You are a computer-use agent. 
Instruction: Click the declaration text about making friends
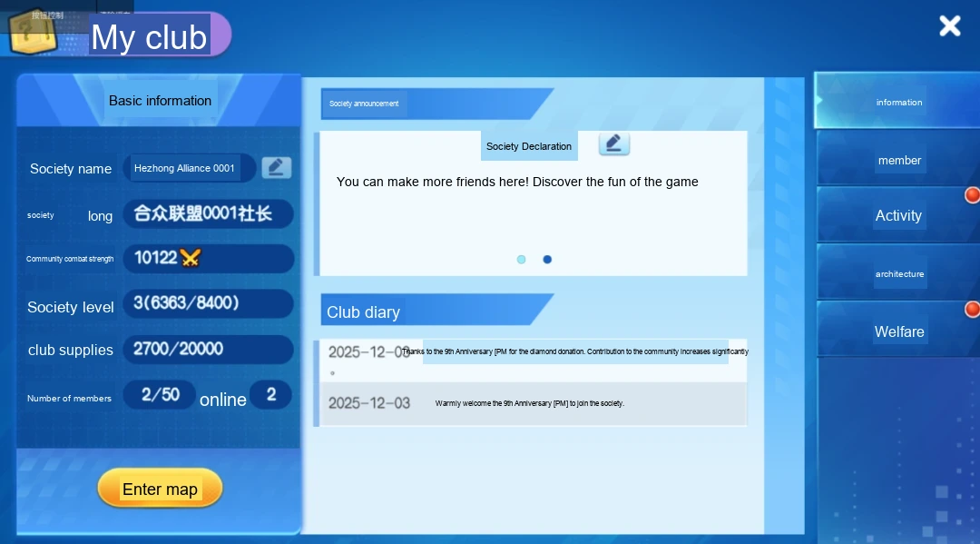coord(517,182)
